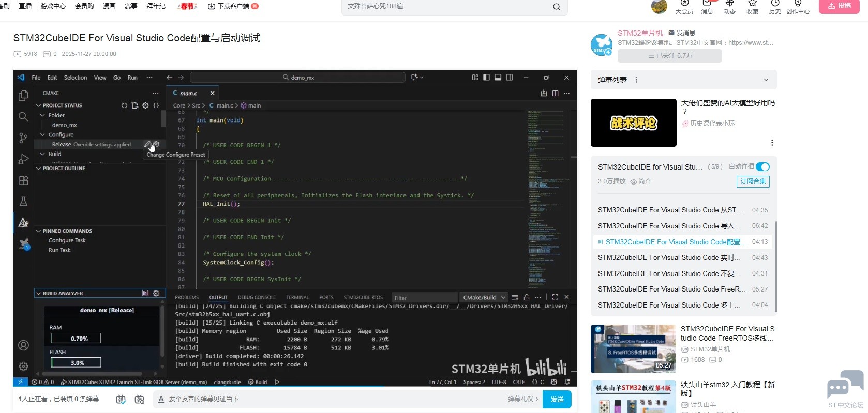868x413 pixels.
Task: Switch to the PROBLEMS panel tab
Action: (x=187, y=297)
